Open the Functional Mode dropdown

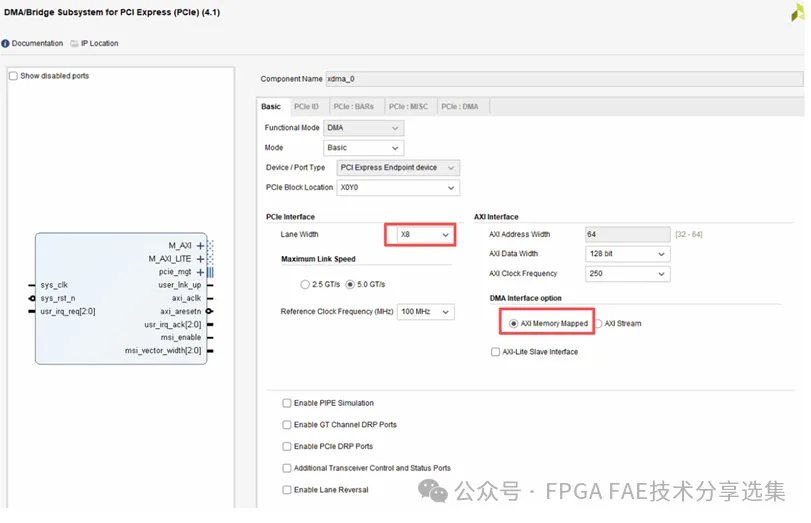(x=364, y=128)
